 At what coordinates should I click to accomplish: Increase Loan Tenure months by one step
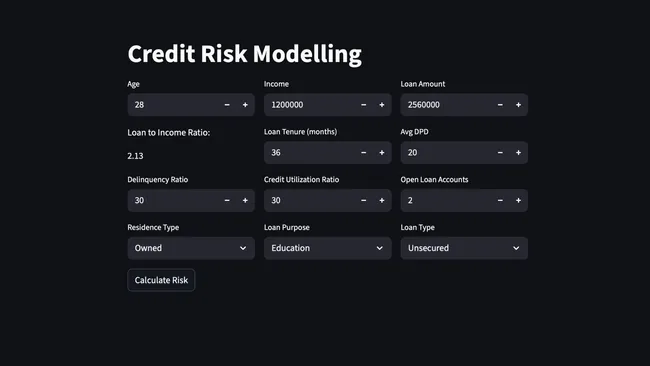click(382, 153)
